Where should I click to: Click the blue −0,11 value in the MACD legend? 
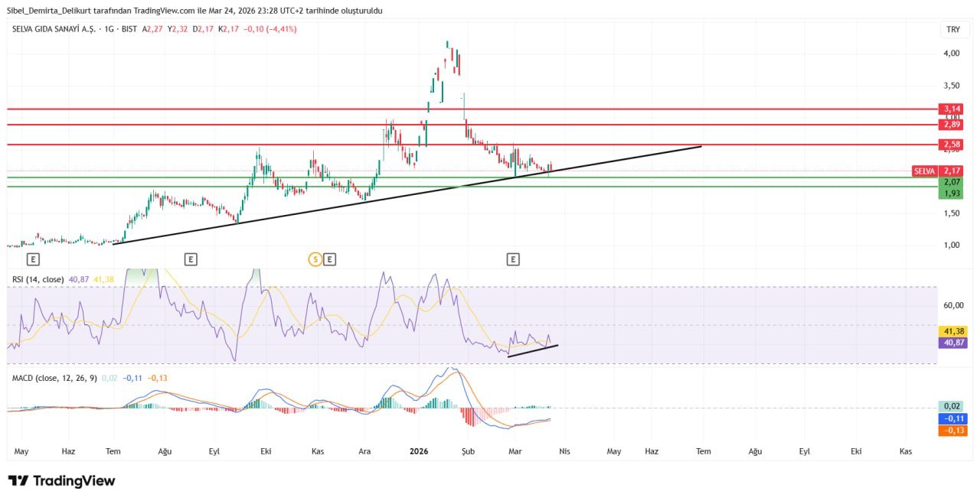[x=133, y=378]
